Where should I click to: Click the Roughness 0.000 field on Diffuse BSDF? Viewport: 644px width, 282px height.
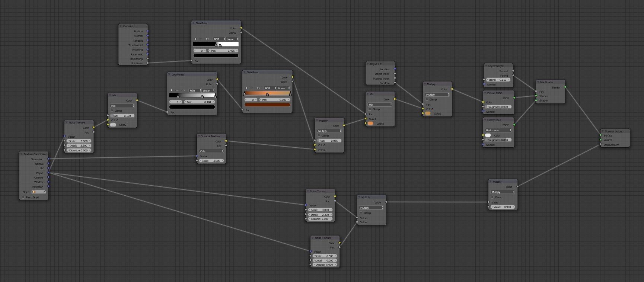pos(498,107)
